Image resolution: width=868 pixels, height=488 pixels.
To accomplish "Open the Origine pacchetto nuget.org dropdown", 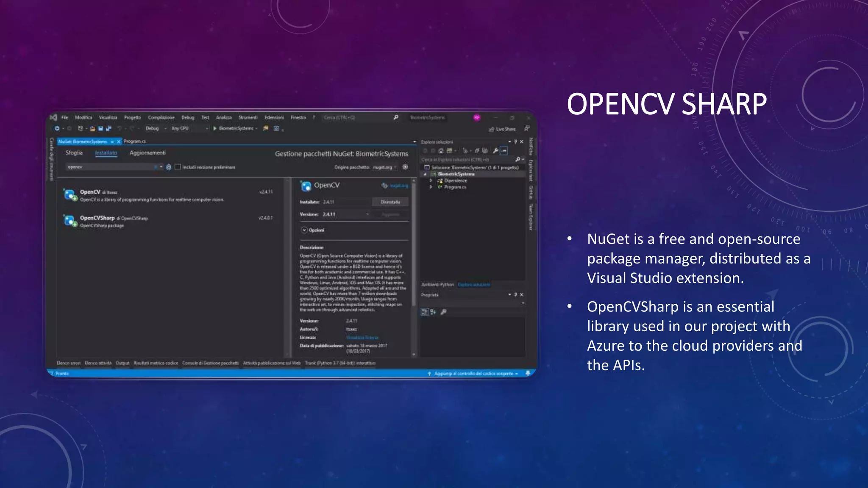I will pyautogui.click(x=385, y=167).
